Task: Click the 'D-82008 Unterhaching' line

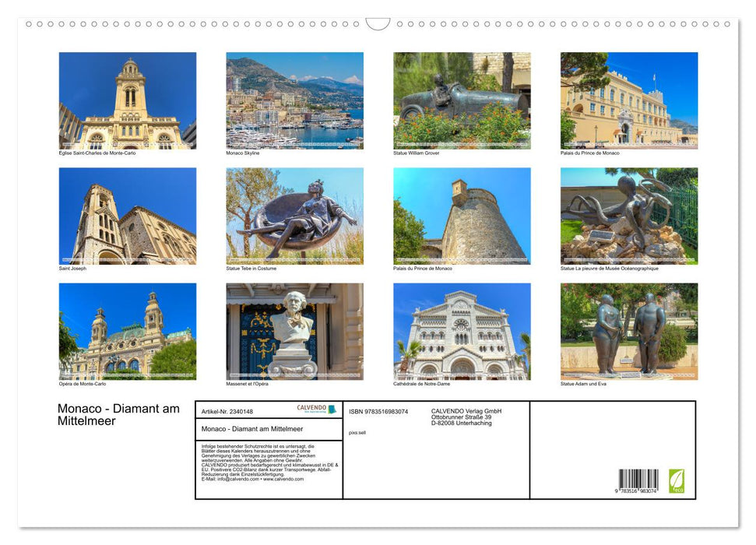Action: (x=462, y=423)
